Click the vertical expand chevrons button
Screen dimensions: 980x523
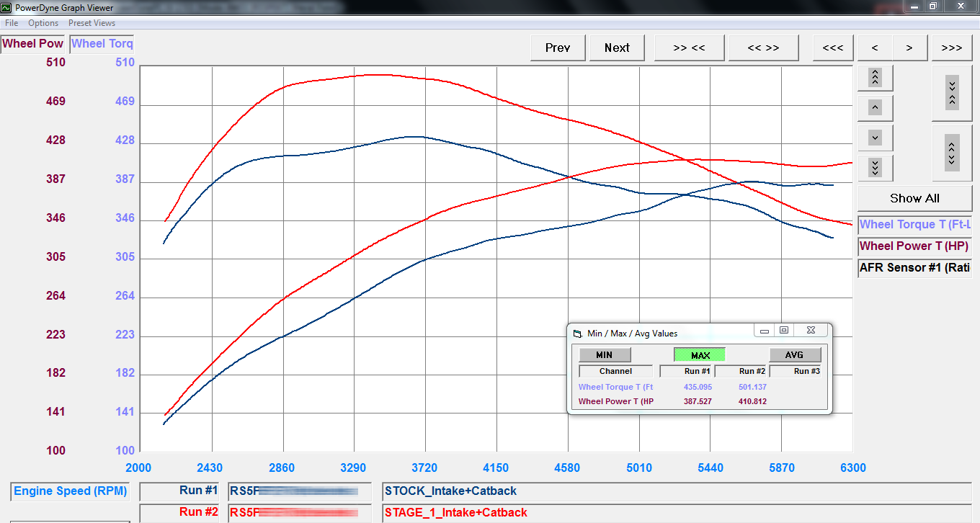pos(951,152)
